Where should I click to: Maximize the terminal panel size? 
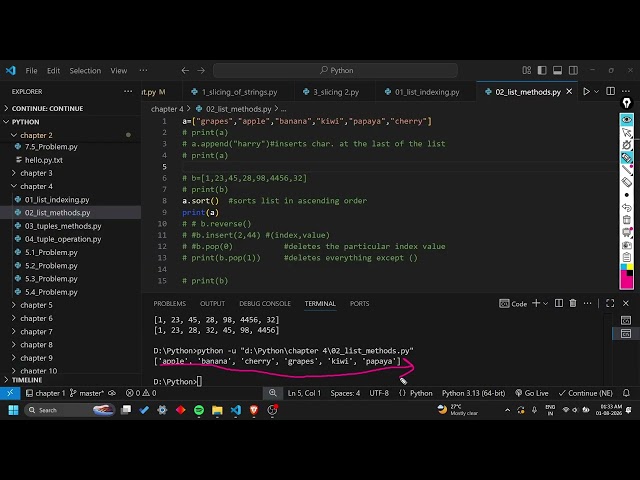pos(610,303)
